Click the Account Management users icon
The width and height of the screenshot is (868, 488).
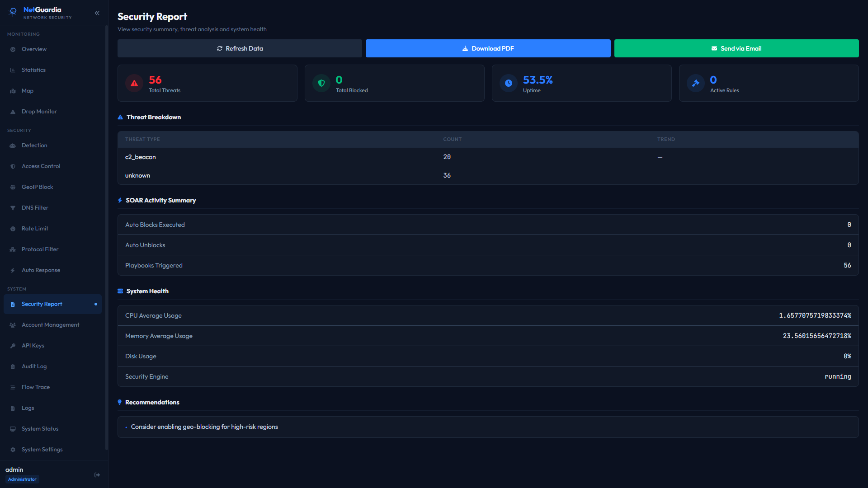[13, 325]
